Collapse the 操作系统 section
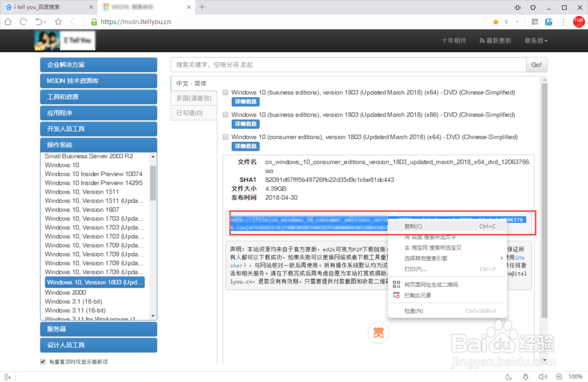 [x=99, y=145]
